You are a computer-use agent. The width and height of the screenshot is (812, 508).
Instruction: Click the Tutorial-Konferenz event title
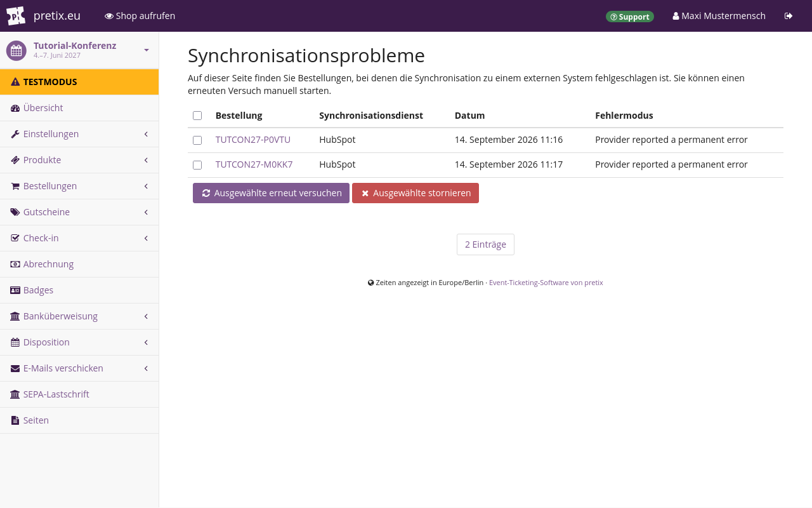pyautogui.click(x=75, y=46)
